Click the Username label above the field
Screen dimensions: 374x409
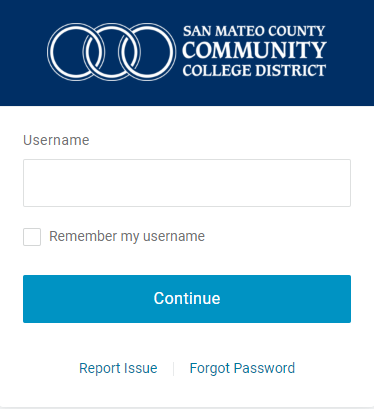[x=56, y=140]
